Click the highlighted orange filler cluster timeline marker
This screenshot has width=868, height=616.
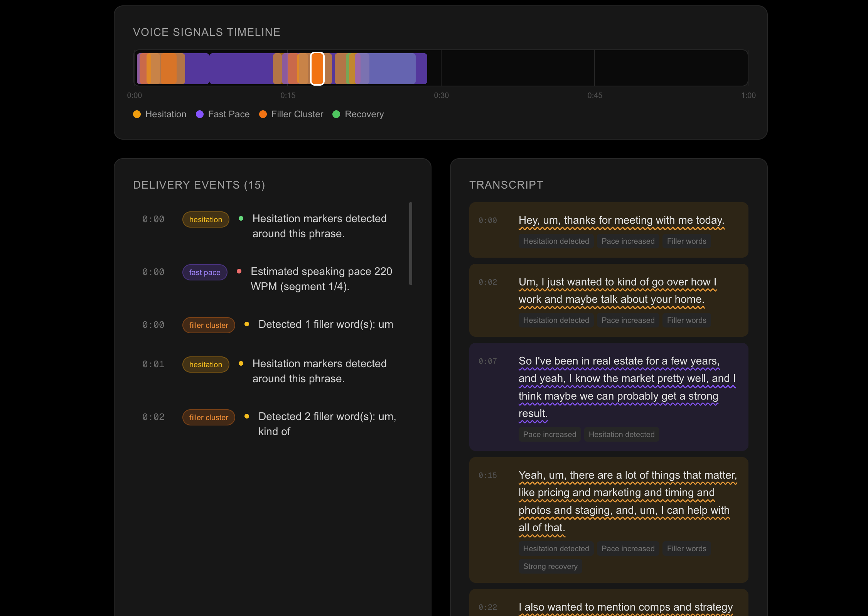317,69
